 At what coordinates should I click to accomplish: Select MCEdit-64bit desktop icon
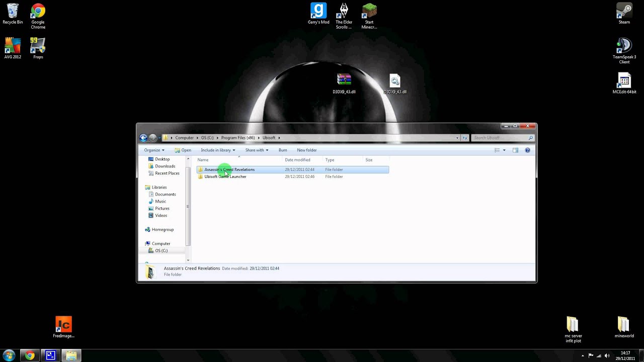tap(624, 83)
